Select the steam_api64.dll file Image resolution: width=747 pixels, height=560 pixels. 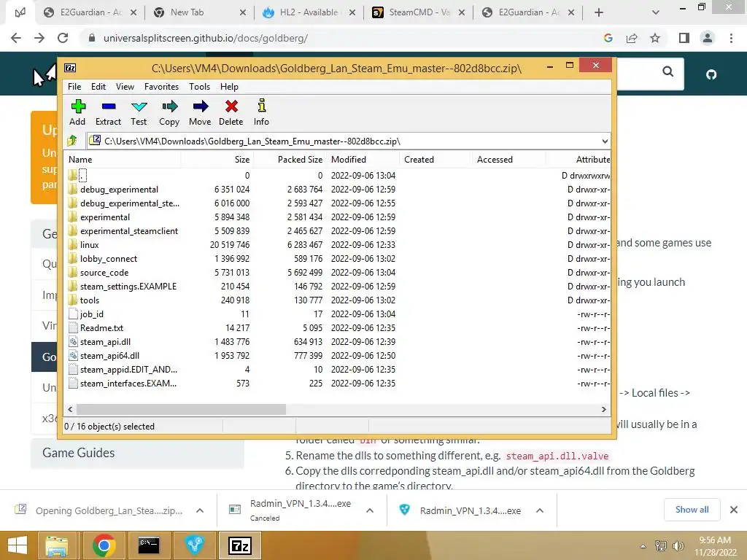click(x=109, y=356)
